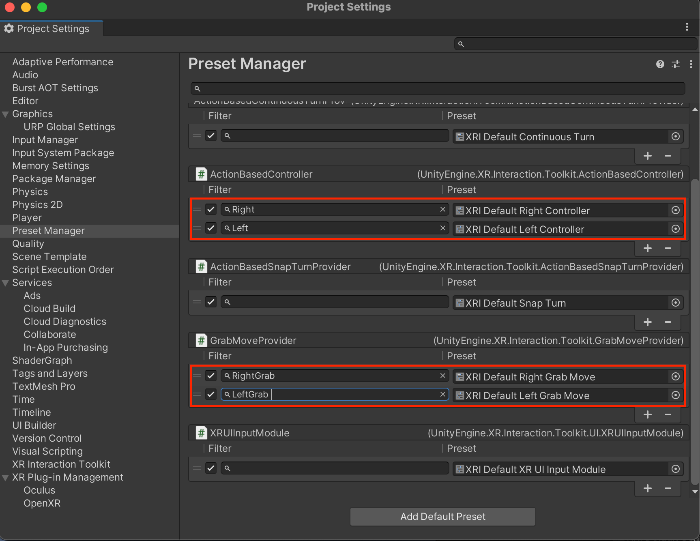This screenshot has height=541, width=700.
Task: Remove preset from ActionBasedSnapTurnProvider list
Action: pos(668,322)
